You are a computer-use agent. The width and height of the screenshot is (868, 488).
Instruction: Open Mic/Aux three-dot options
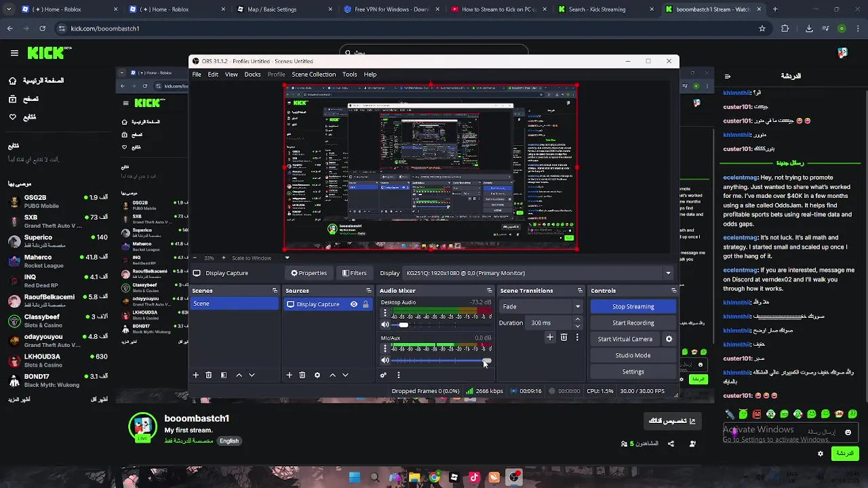385,348
